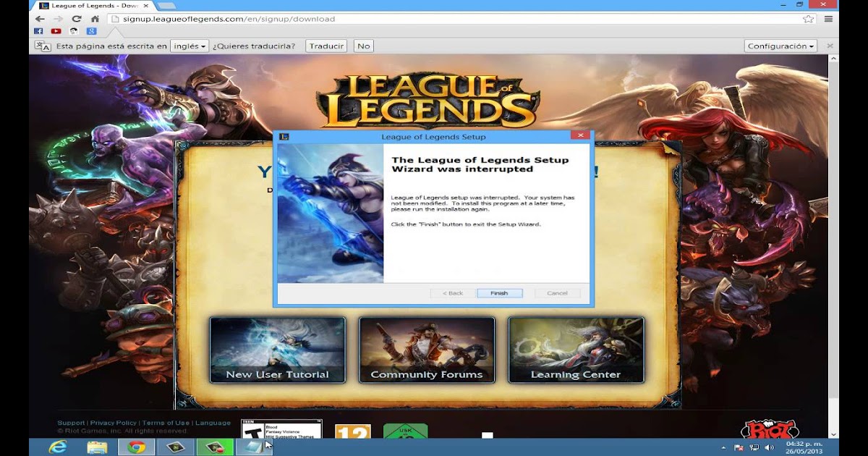Open File Explorer from the taskbar
Screen dimensions: 868x456
(x=97, y=447)
